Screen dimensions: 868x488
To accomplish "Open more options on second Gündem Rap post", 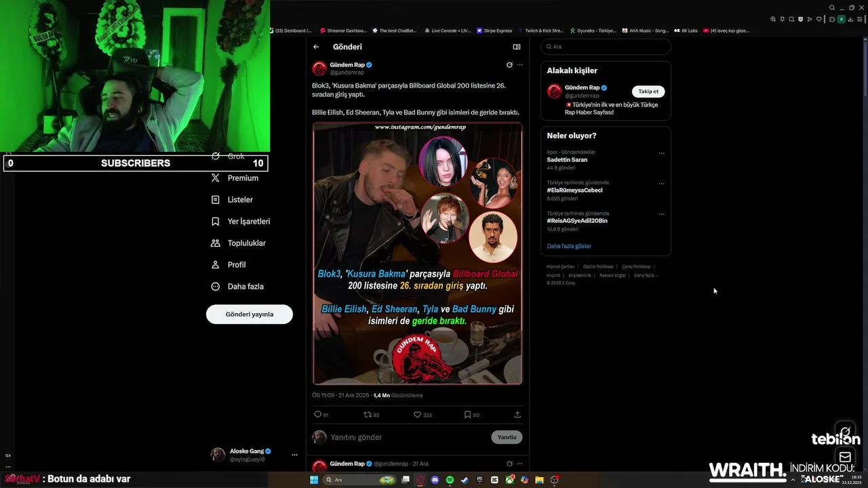I will [520, 464].
